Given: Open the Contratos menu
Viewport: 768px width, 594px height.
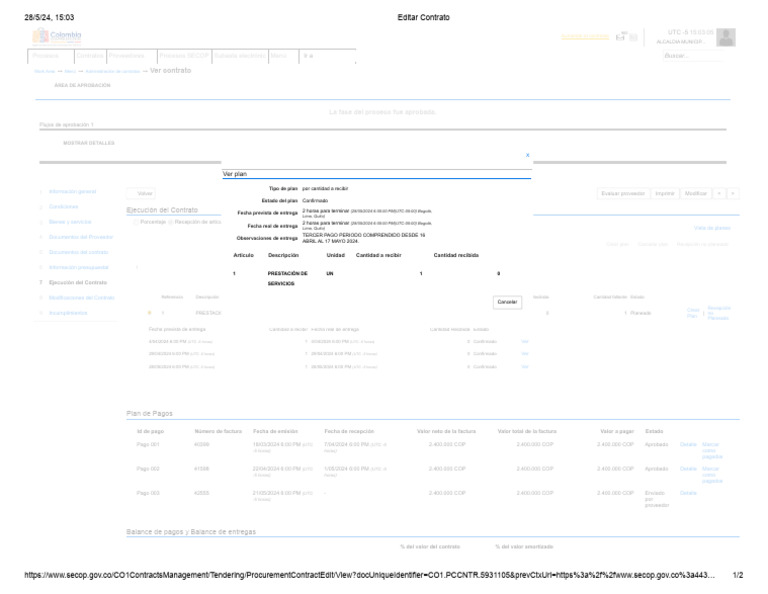Looking at the screenshot, I should click(90, 56).
